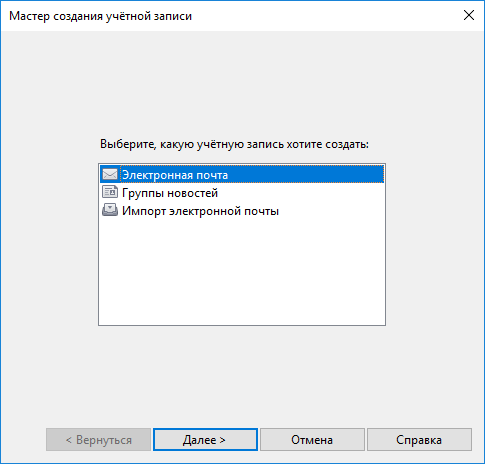Cancel the wizard using Отмена

pyautogui.click(x=312, y=440)
